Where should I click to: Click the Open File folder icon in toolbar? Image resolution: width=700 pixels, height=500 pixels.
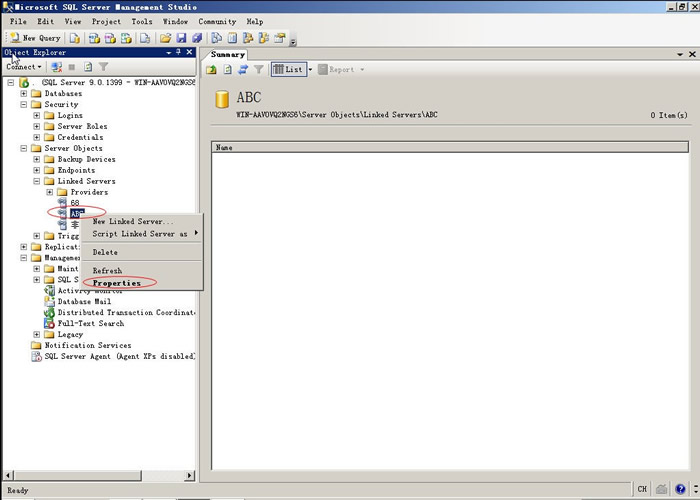tap(166, 38)
